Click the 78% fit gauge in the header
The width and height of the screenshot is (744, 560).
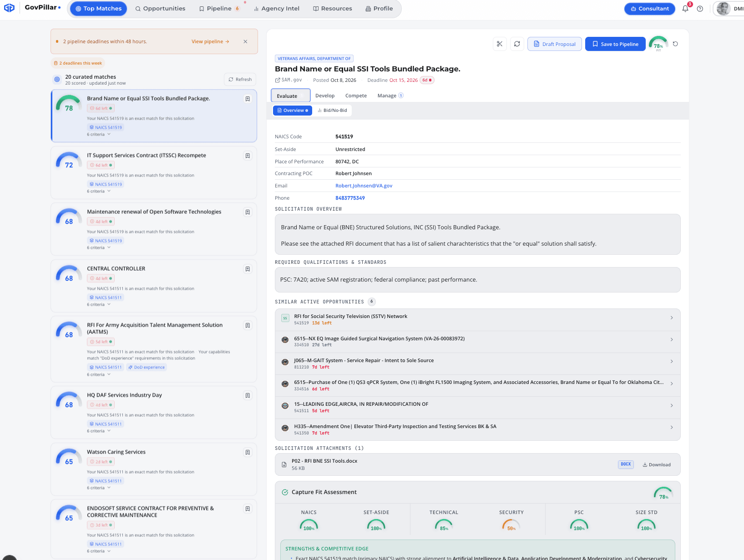coord(658,44)
